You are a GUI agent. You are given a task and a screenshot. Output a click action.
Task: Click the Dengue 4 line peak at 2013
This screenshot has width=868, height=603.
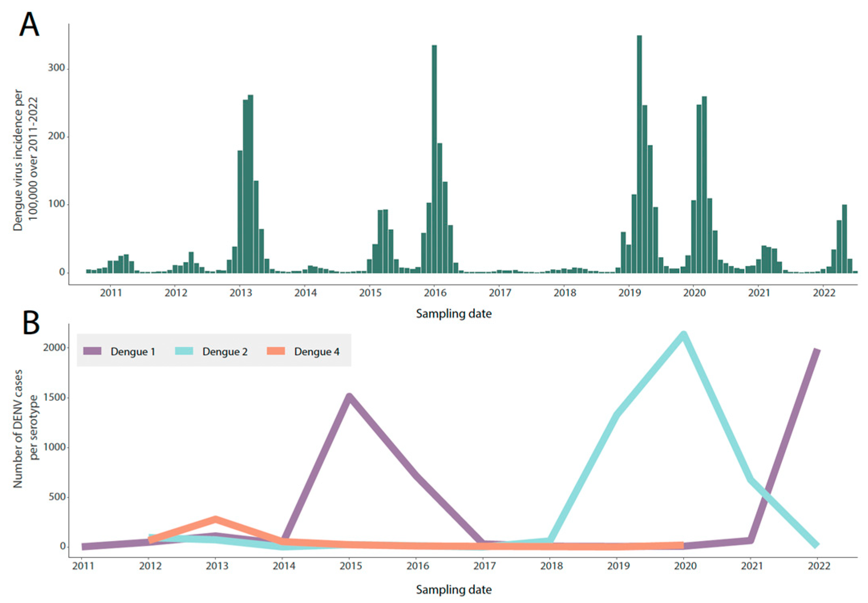point(216,520)
